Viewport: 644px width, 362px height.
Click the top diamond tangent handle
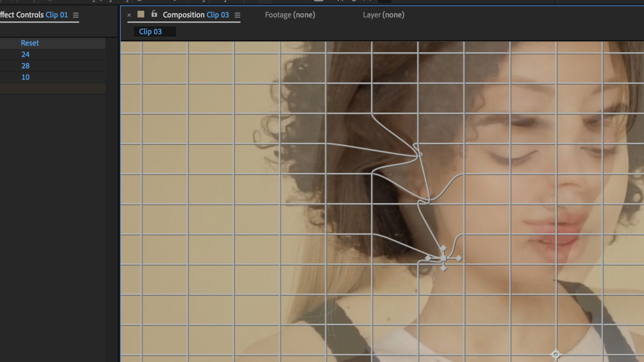443,248
